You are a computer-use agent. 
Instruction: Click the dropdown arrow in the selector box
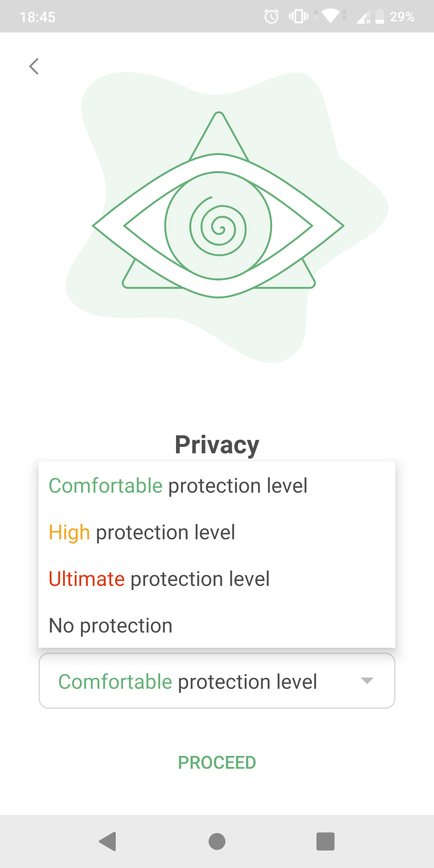[367, 681]
